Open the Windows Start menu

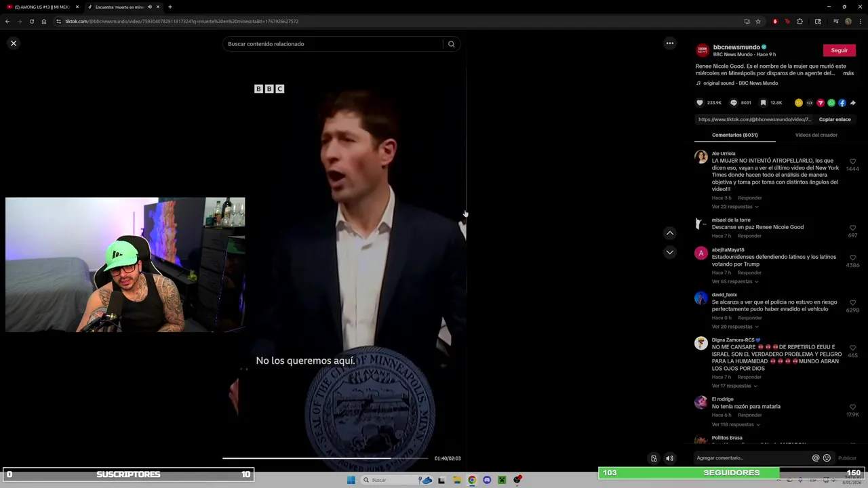tap(351, 480)
